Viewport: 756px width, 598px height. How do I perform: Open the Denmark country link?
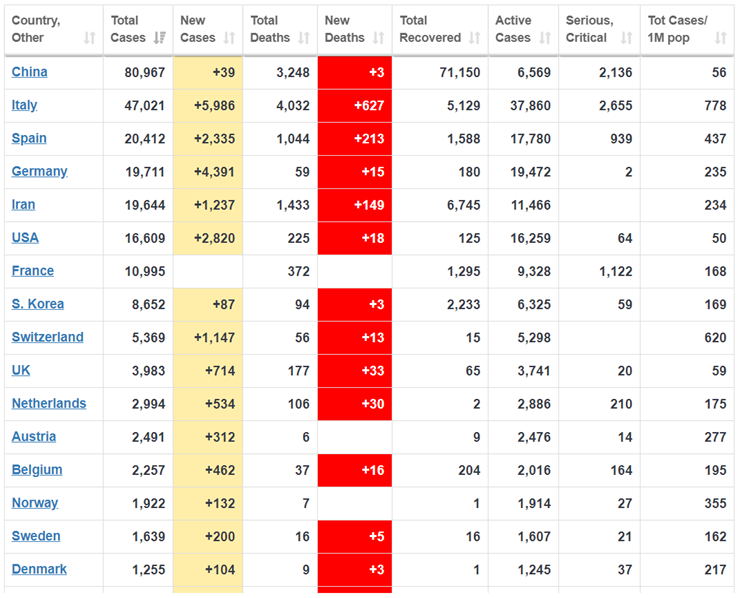pyautogui.click(x=39, y=569)
